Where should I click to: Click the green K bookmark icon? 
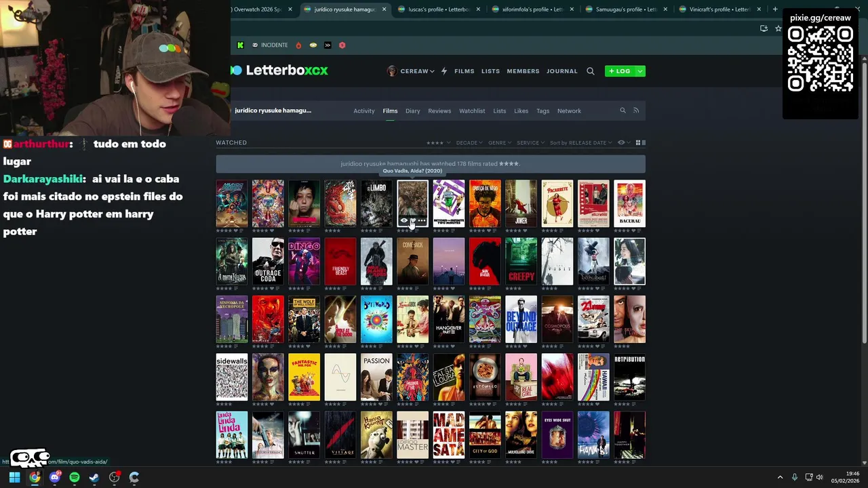240,45
